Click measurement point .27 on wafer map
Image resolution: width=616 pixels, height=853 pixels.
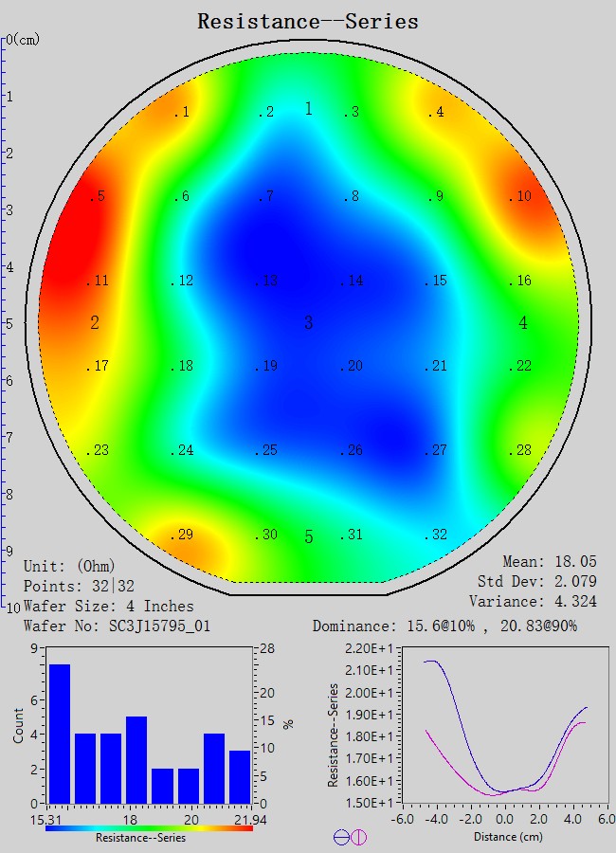(435, 451)
